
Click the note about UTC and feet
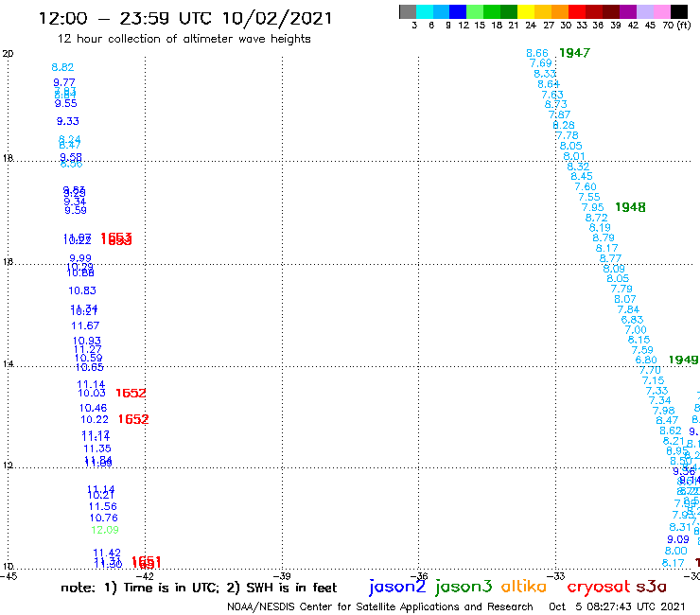pyautogui.click(x=199, y=588)
